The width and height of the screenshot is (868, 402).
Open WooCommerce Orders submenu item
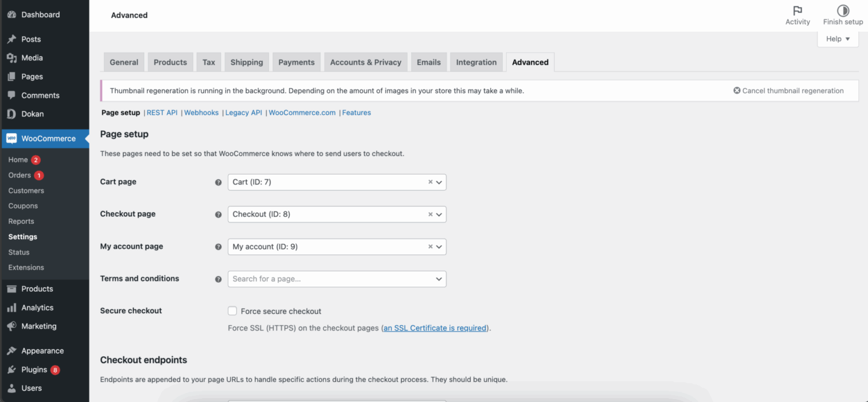click(20, 175)
